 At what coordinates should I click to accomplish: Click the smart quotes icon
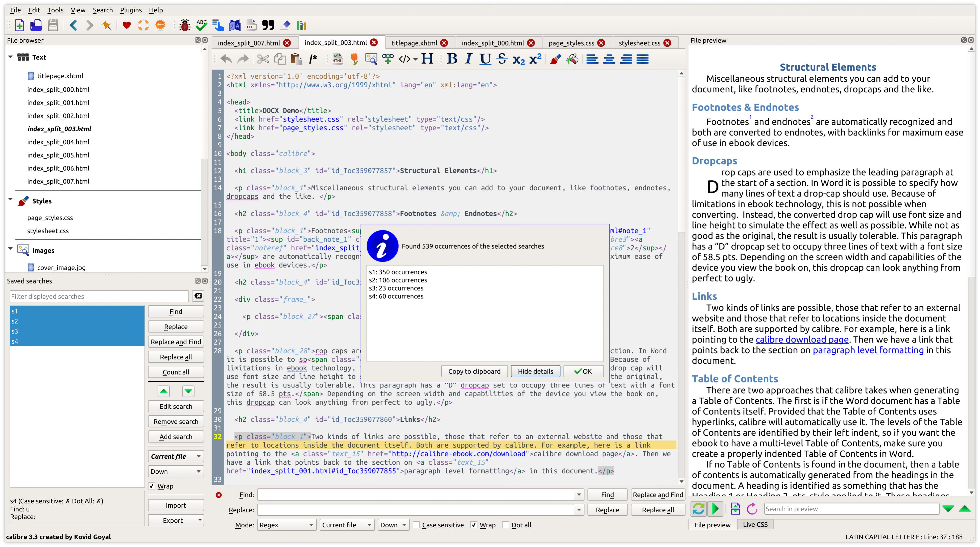point(268,25)
